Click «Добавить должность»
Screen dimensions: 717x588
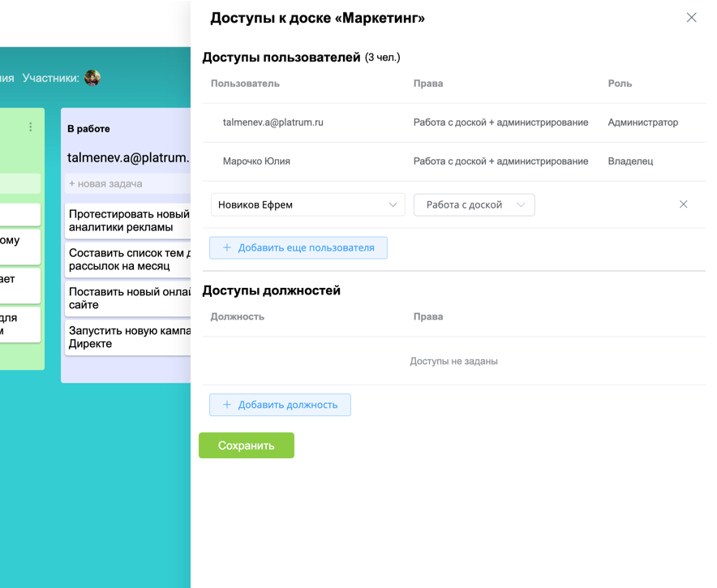(x=280, y=405)
